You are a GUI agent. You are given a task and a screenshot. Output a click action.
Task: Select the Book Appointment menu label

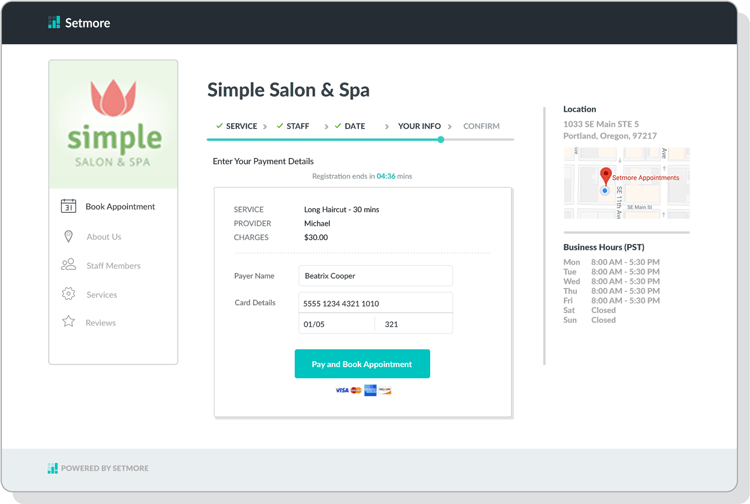[x=120, y=207]
